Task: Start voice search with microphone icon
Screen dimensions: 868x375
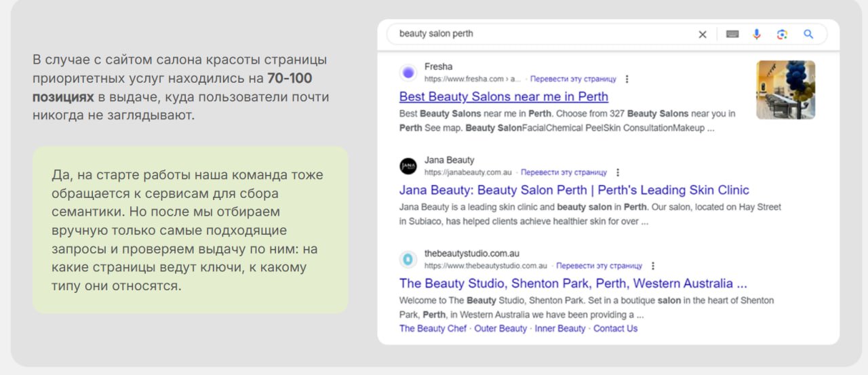Action: 757,35
